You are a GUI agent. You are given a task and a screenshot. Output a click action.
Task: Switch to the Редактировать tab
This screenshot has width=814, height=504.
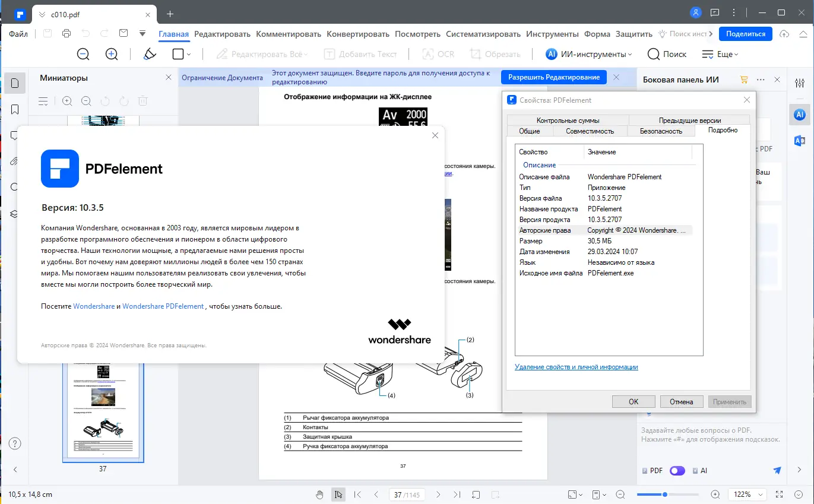(223, 34)
